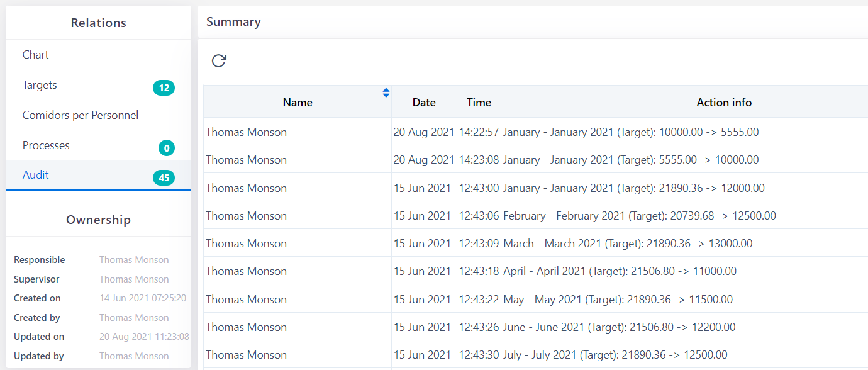Click date 15 Jun 2021 in 12:43:30 row

[x=422, y=355]
